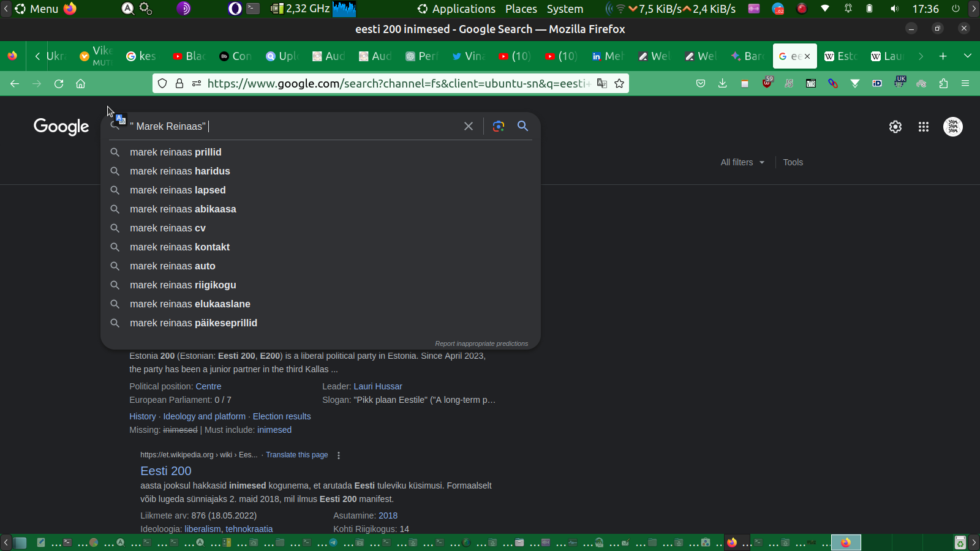The width and height of the screenshot is (980, 551).
Task: Close the active Google search tab
Action: click(807, 56)
